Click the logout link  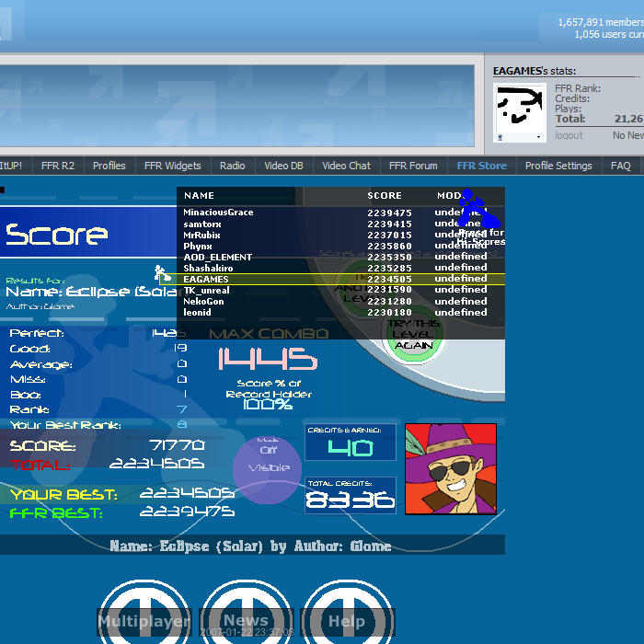(569, 135)
